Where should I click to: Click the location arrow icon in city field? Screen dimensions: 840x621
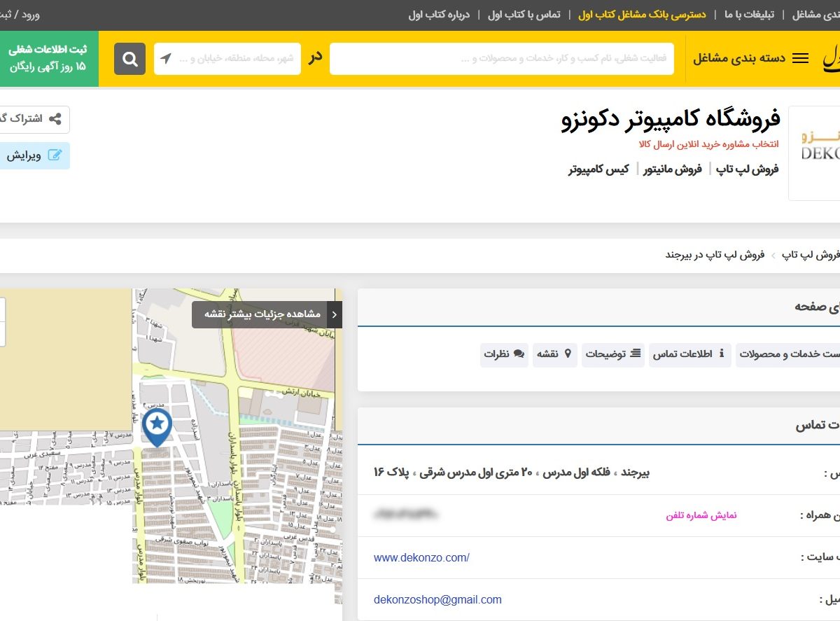click(165, 59)
